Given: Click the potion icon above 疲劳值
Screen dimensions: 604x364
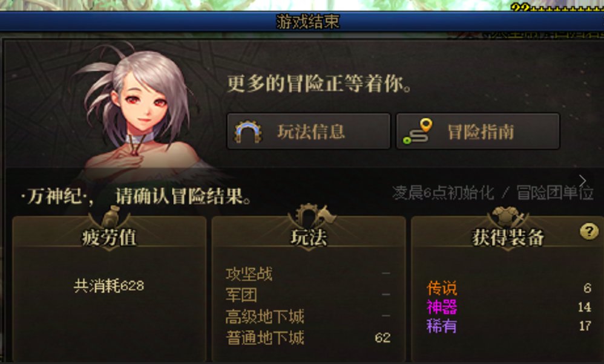Looking at the screenshot, I should (111, 215).
